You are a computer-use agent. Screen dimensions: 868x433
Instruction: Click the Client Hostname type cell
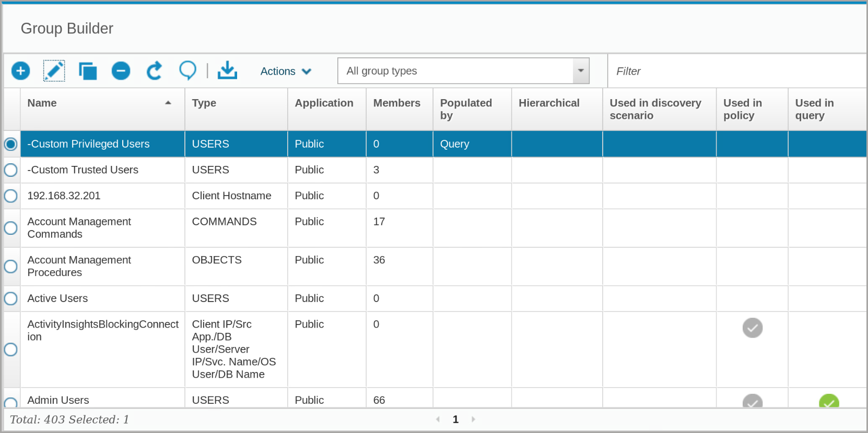click(x=236, y=196)
